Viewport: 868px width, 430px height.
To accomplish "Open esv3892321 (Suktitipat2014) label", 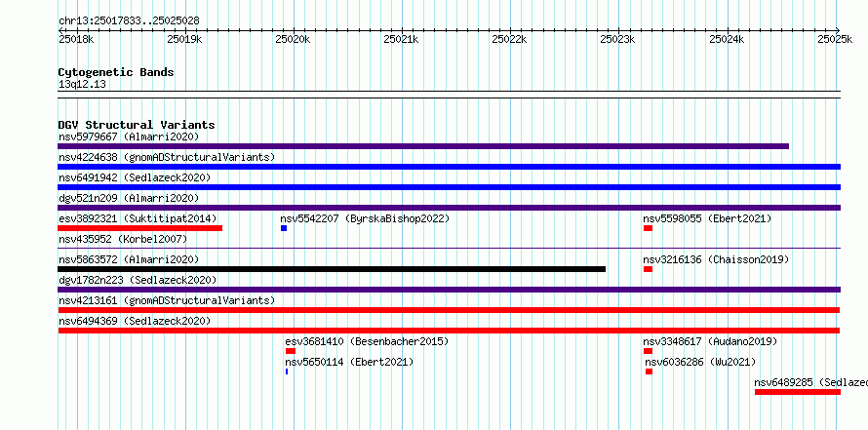I will (138, 218).
